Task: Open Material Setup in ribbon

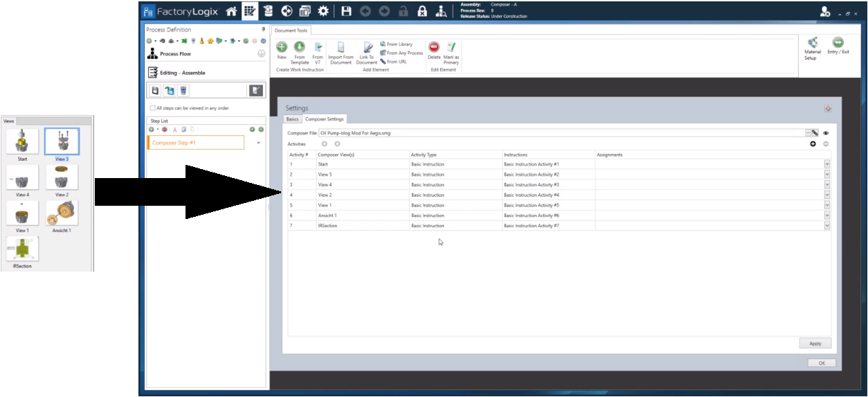Action: click(813, 44)
